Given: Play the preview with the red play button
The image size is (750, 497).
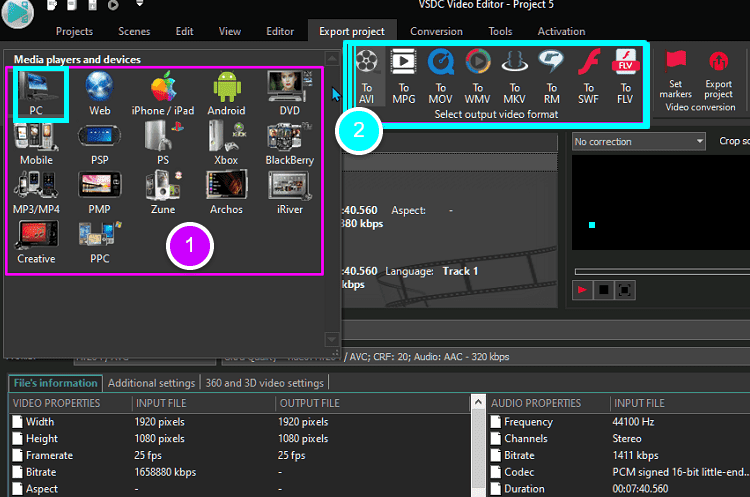Looking at the screenshot, I should tap(582, 290).
